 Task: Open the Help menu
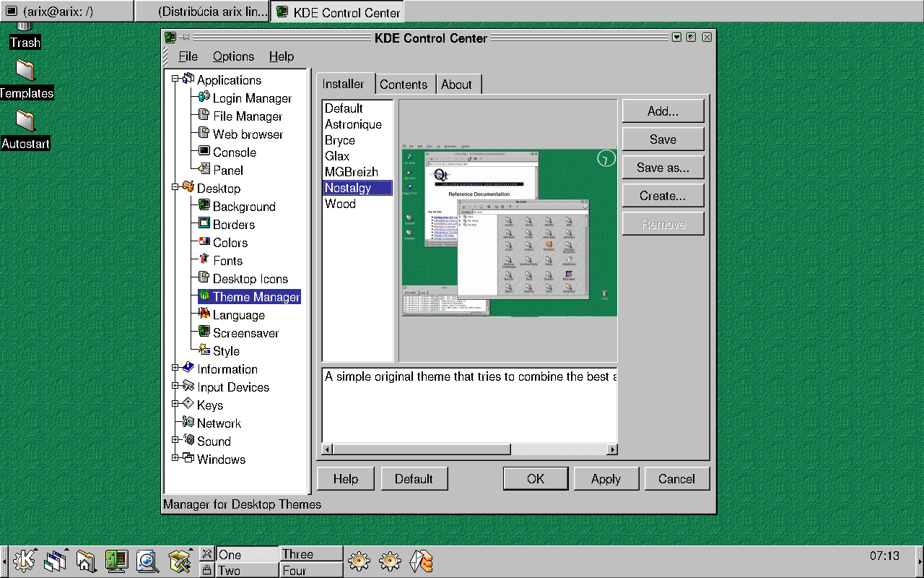coord(281,56)
